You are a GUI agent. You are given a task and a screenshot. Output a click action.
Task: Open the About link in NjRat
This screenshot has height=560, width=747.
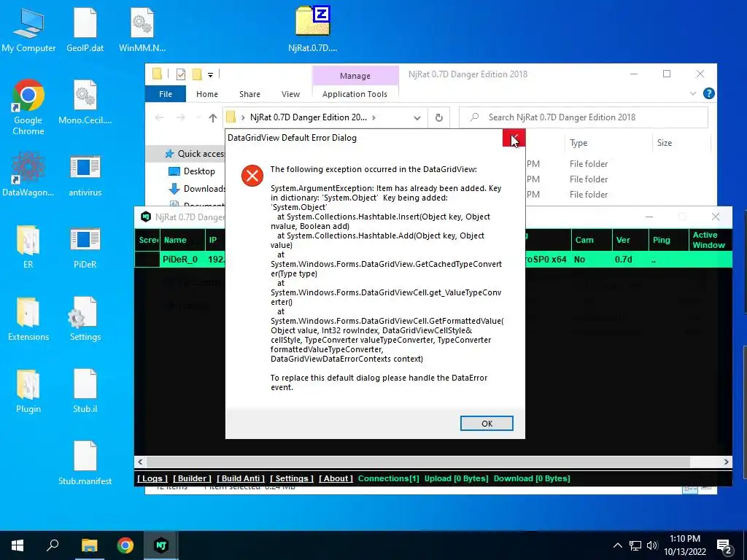point(336,478)
